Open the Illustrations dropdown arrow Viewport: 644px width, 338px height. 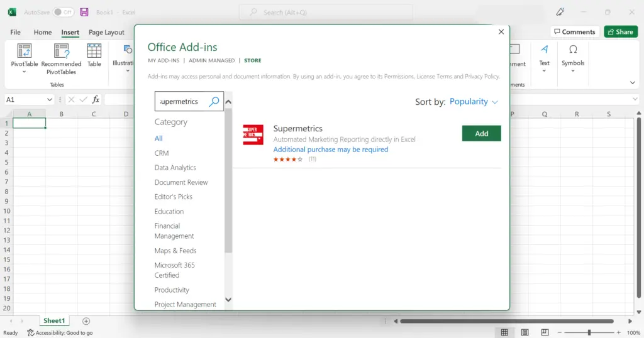tap(128, 71)
